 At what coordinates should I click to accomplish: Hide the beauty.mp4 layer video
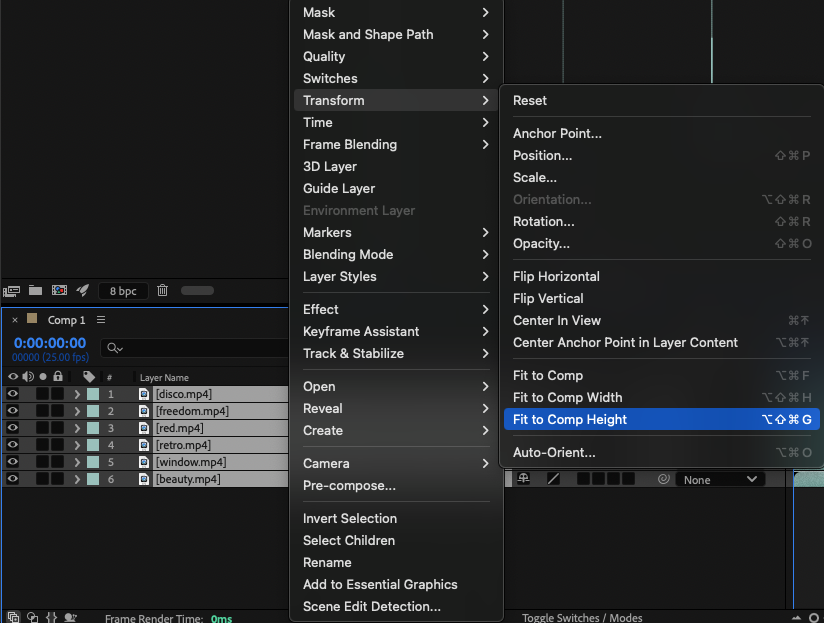coord(13,479)
